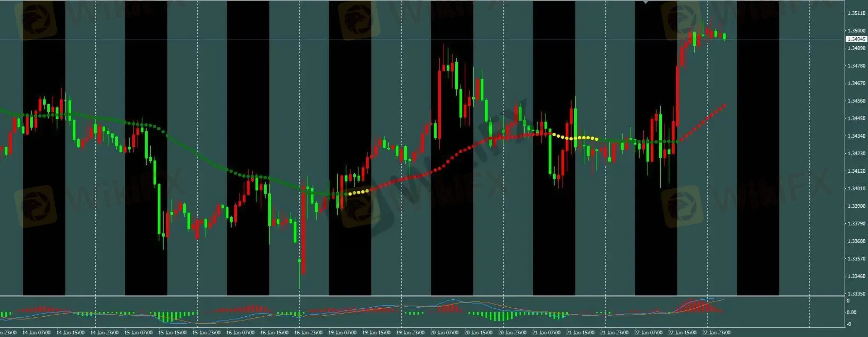Click the 20 Jan 07:00 time label

(445, 333)
